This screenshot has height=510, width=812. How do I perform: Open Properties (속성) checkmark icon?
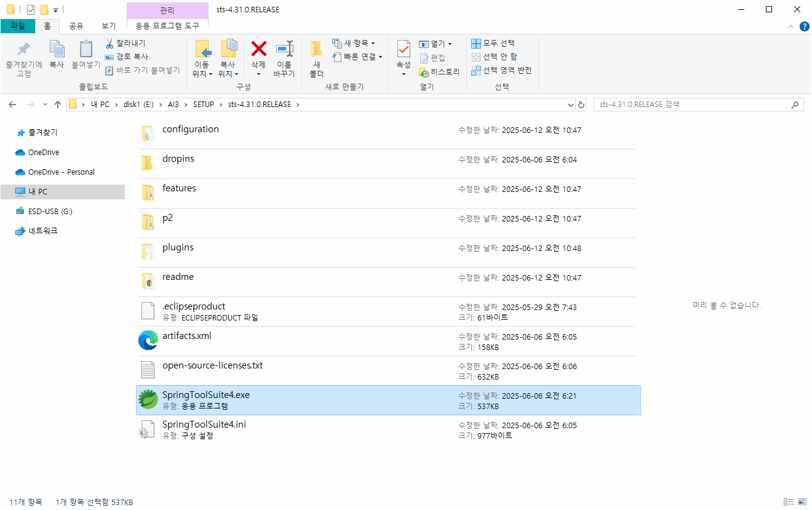pyautogui.click(x=404, y=49)
